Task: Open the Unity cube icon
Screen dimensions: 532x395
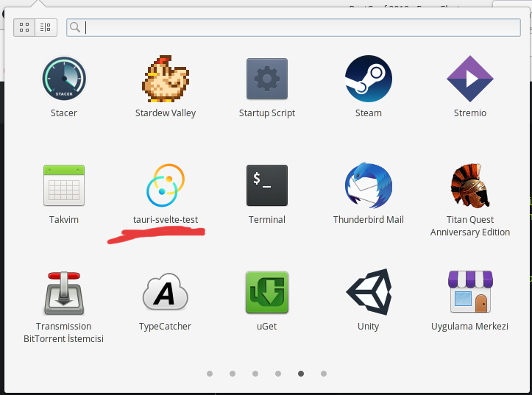Action: coord(369,292)
